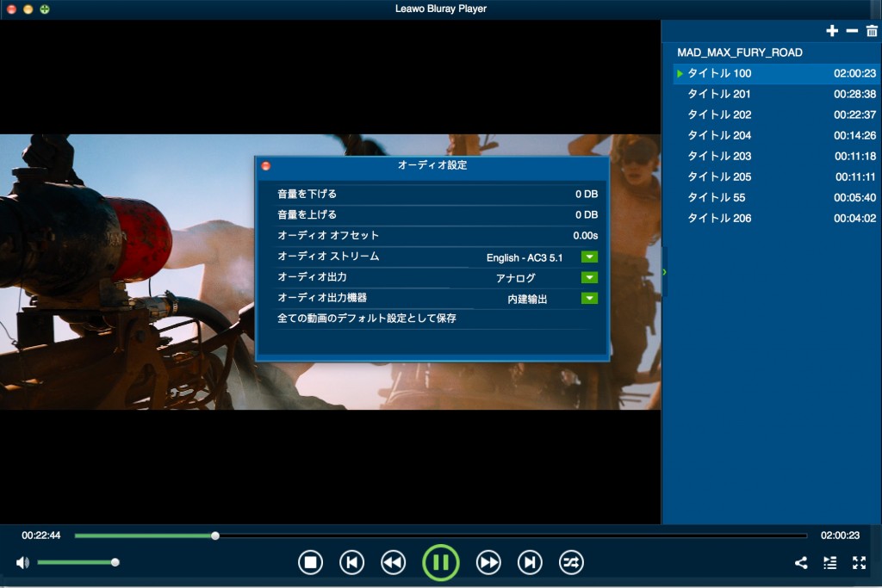Remove item with minus icon in playlist
The height and width of the screenshot is (588, 882).
(x=852, y=31)
